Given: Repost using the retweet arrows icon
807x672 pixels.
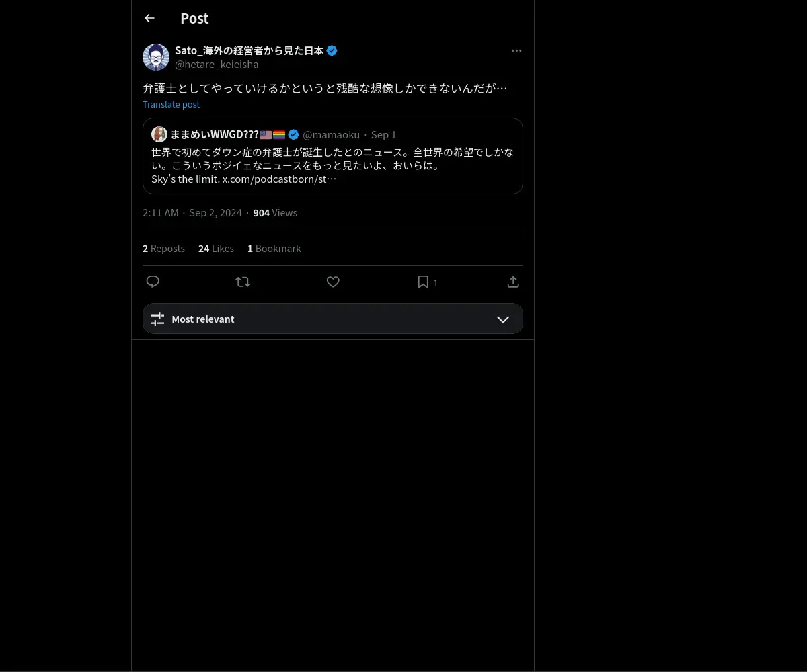Looking at the screenshot, I should (243, 282).
